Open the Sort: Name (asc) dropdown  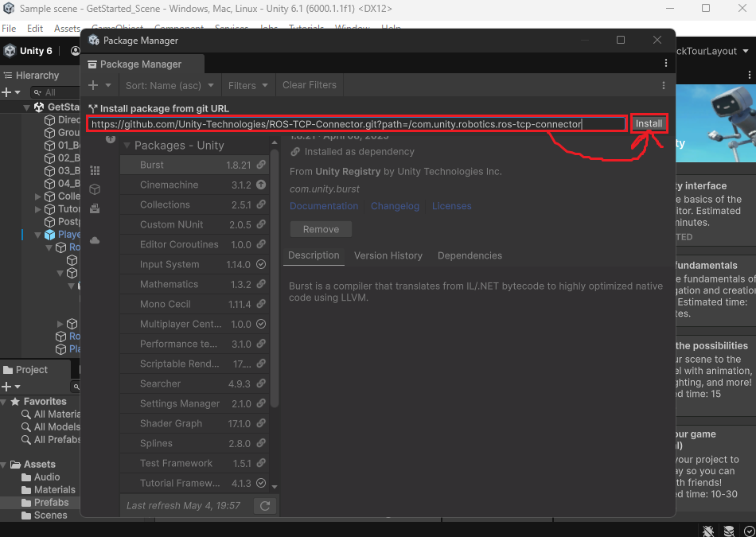170,85
